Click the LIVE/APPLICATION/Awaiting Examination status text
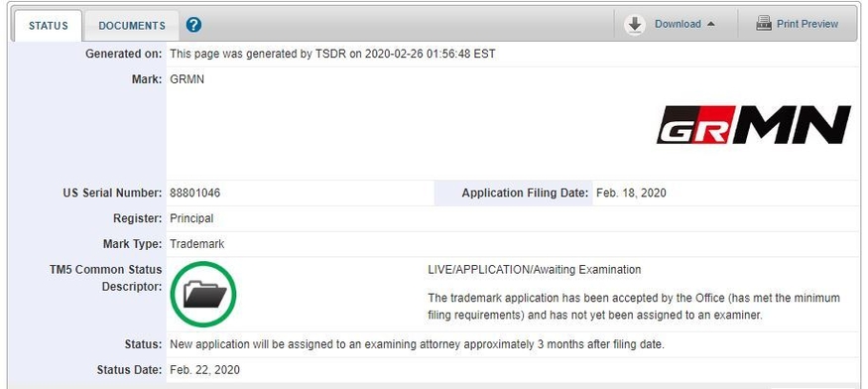This screenshot has width=868, height=389. pyautogui.click(x=535, y=270)
